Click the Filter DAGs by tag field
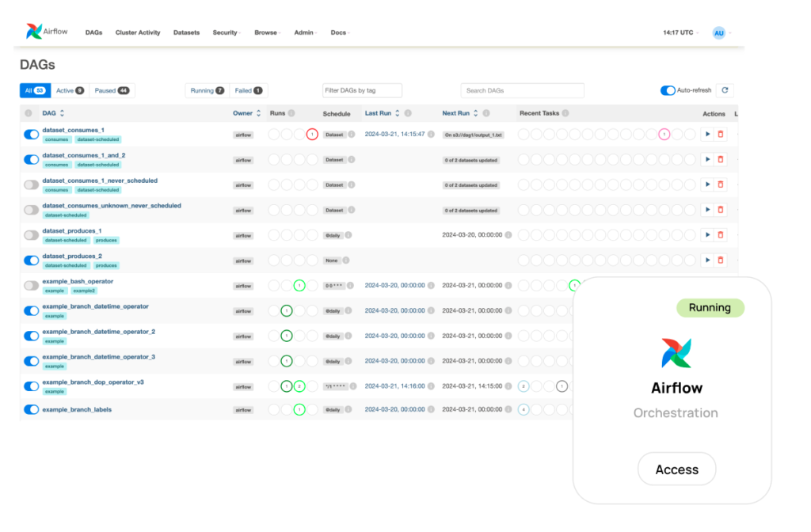The width and height of the screenshot is (811, 532). pos(362,90)
